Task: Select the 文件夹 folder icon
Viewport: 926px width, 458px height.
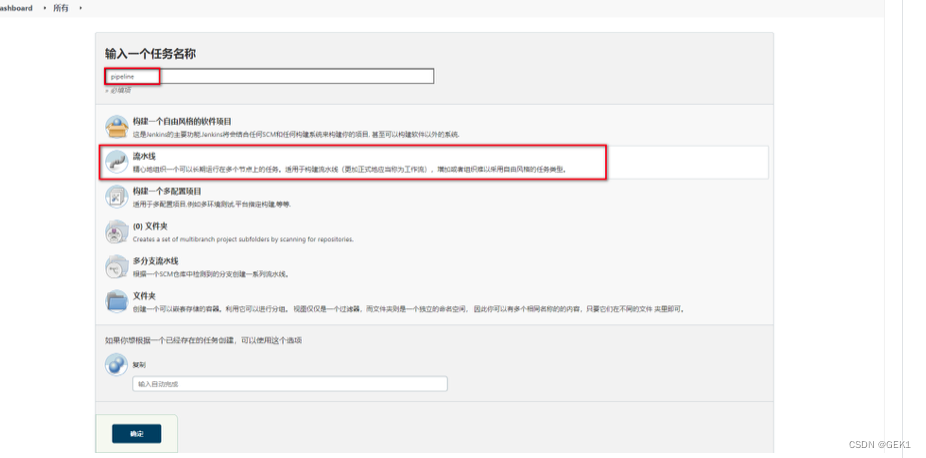Action: [116, 301]
